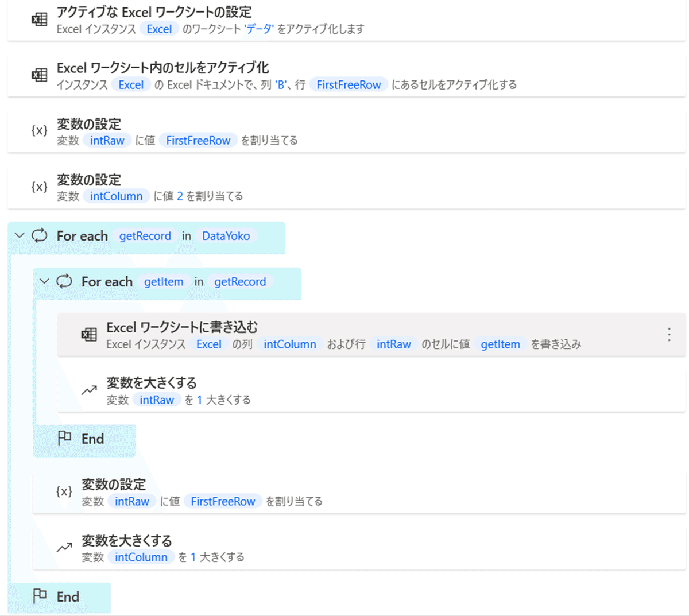Click getItem chip in ワークシートに書き込む action
Screen dimensions: 689x616
pyautogui.click(x=501, y=344)
